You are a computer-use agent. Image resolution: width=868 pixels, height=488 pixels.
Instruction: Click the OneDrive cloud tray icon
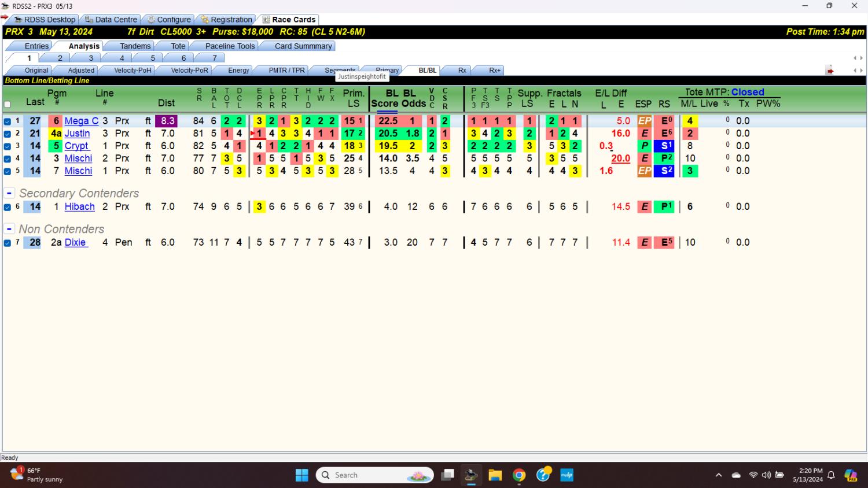(x=736, y=475)
